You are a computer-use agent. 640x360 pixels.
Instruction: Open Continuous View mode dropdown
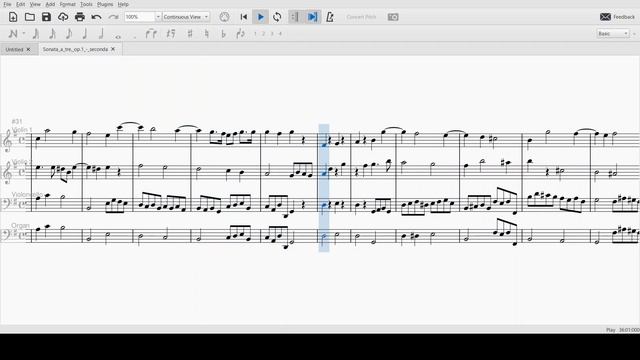[186, 17]
